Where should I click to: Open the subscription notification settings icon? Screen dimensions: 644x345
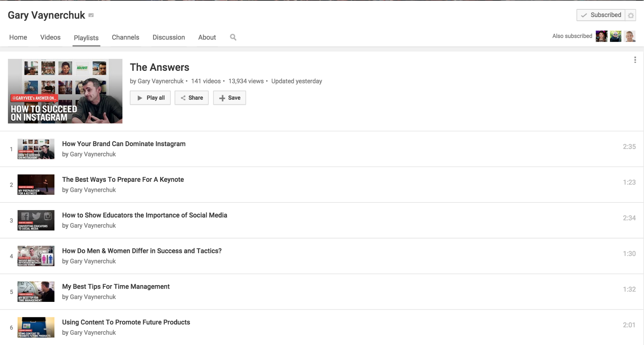tap(630, 15)
